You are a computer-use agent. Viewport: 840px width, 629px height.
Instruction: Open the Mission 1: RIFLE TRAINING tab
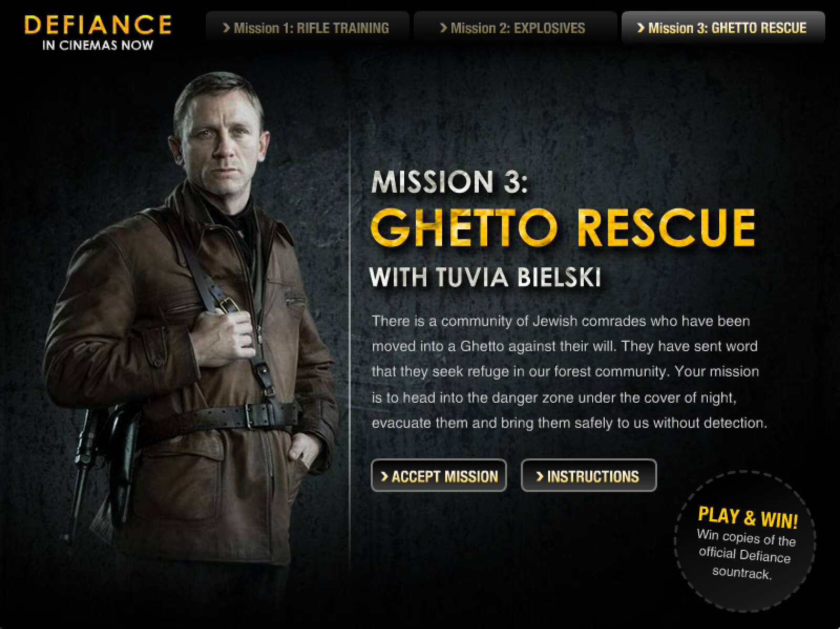click(x=307, y=27)
